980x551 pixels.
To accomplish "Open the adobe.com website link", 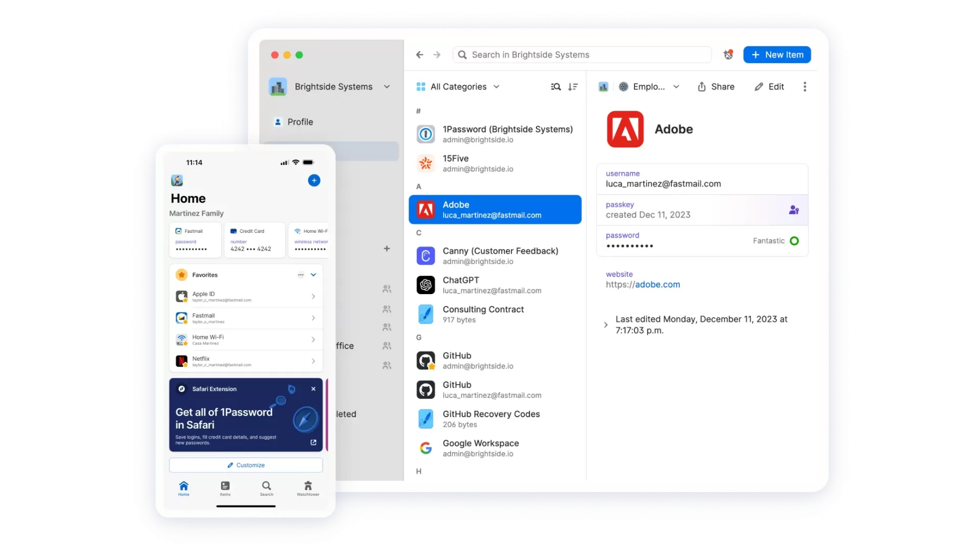I will click(643, 284).
